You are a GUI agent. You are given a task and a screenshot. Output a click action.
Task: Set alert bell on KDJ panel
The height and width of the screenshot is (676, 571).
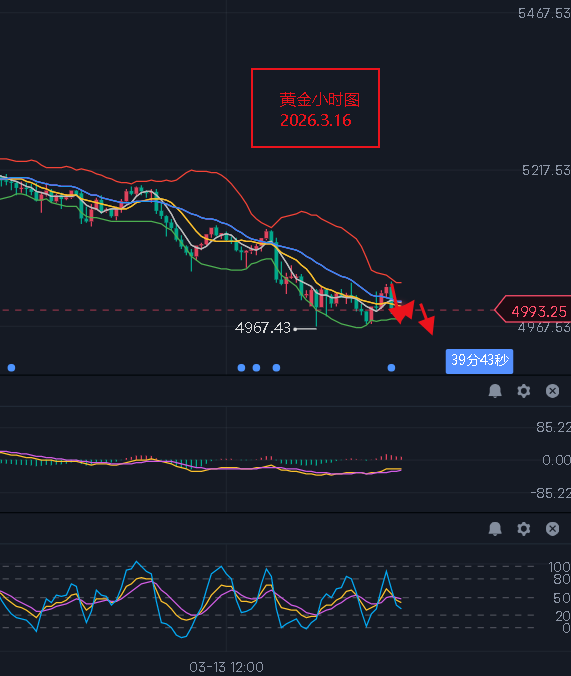coord(495,529)
